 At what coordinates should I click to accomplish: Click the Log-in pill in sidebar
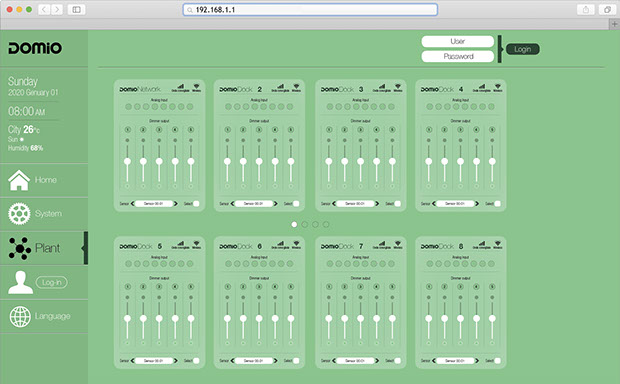pyautogui.click(x=52, y=282)
